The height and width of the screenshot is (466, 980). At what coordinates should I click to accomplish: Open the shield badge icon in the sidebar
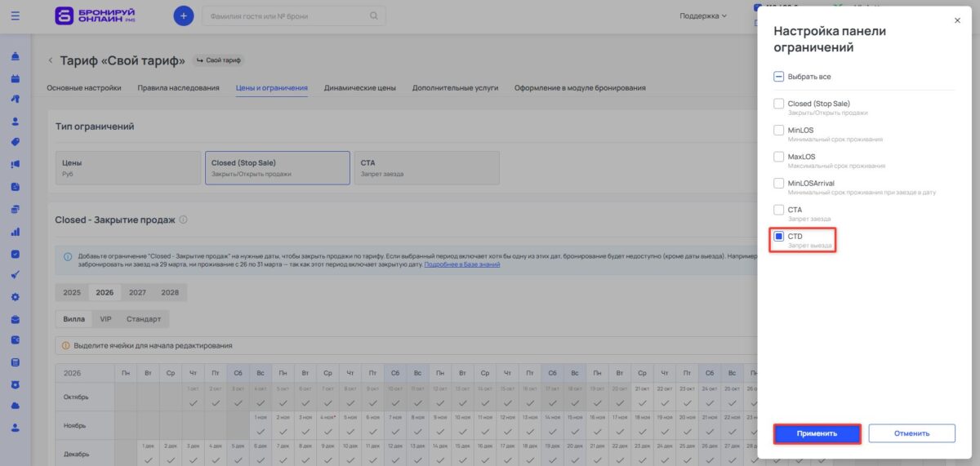16,384
